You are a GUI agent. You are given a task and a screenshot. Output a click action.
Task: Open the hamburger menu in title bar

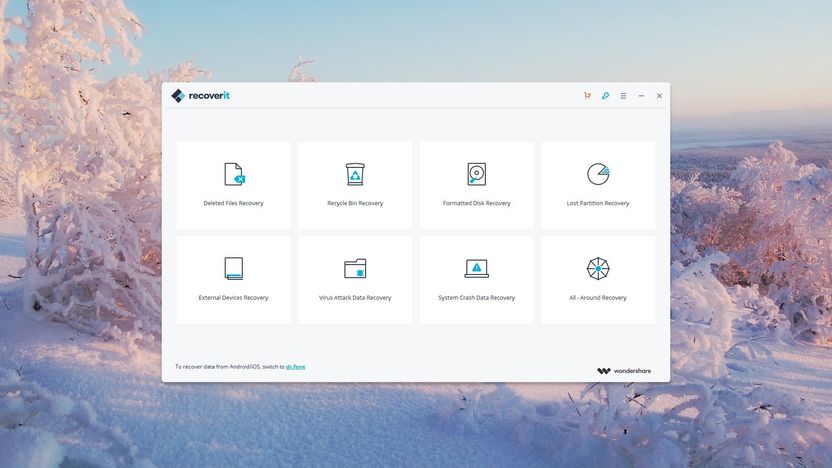click(623, 96)
